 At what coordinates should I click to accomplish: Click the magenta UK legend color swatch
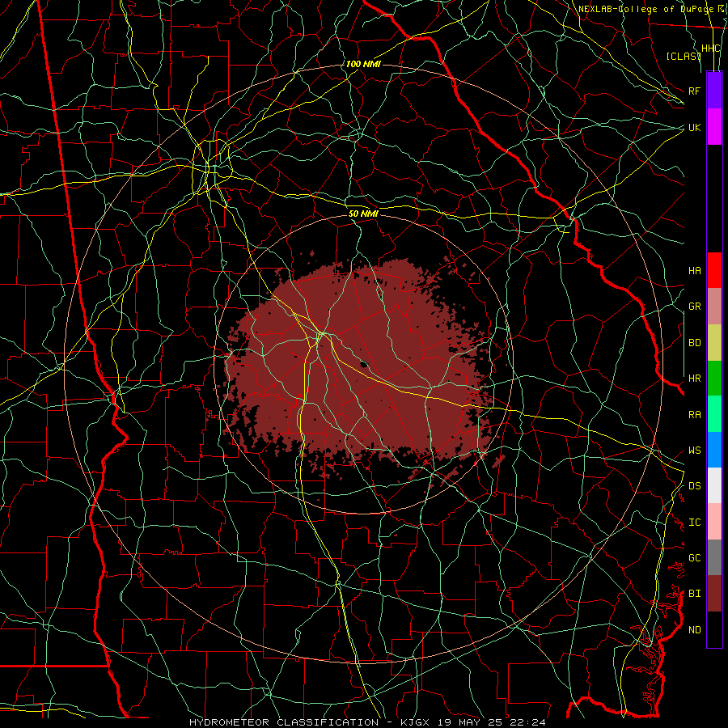pyautogui.click(x=714, y=127)
